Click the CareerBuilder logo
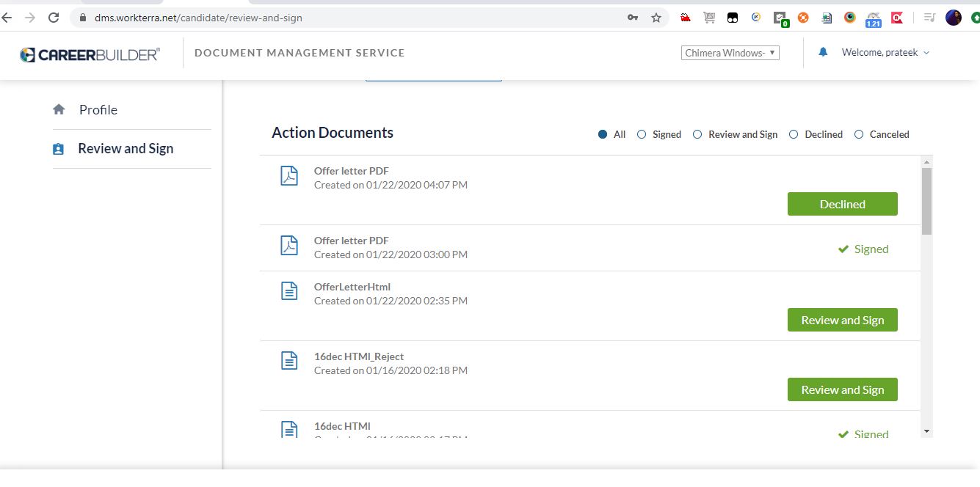This screenshot has height=487, width=980. [90, 54]
